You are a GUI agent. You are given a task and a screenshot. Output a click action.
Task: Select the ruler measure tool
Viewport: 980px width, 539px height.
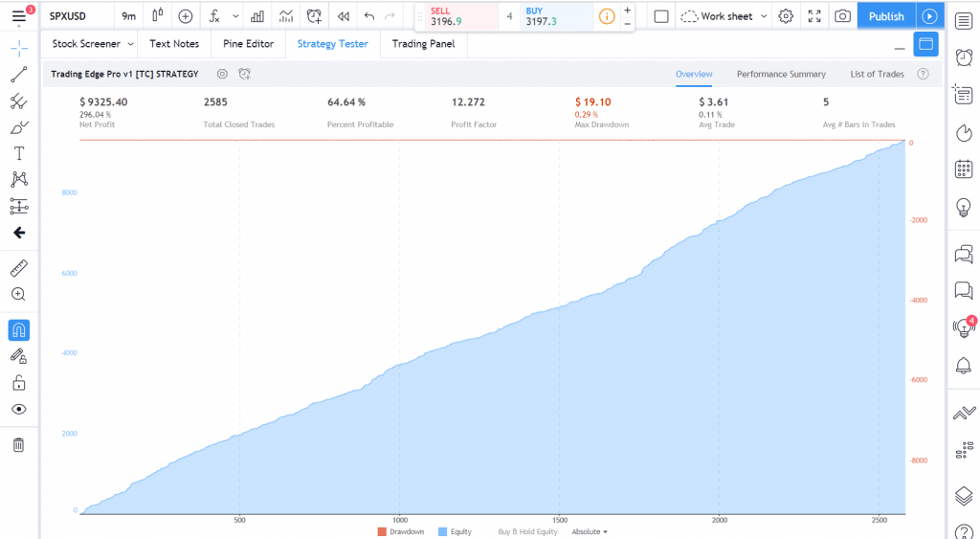coord(18,268)
